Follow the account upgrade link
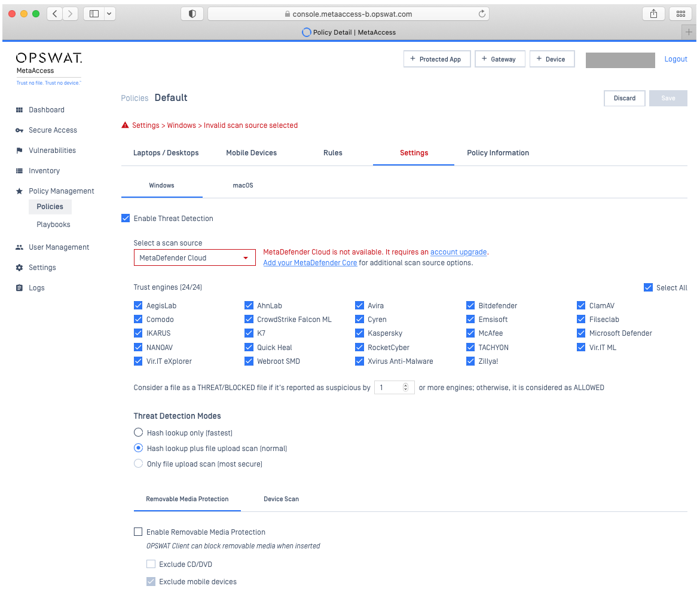The width and height of the screenshot is (700, 592). pyautogui.click(x=458, y=252)
